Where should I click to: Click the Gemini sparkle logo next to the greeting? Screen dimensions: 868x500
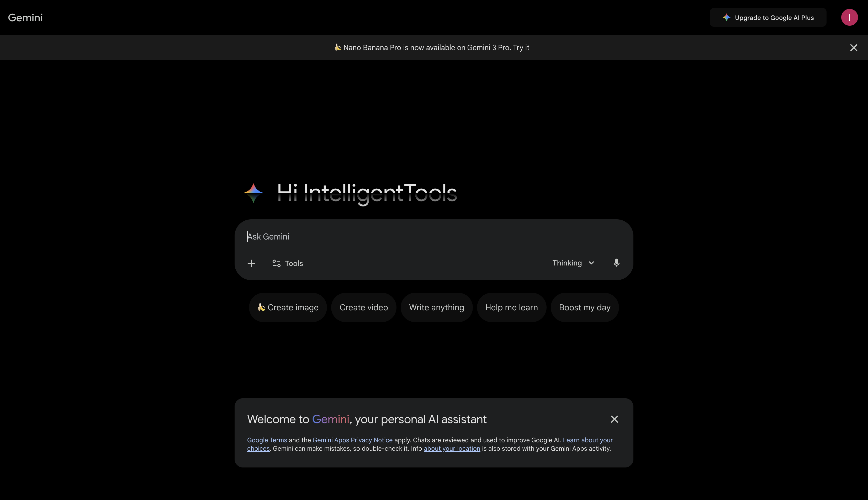point(253,193)
